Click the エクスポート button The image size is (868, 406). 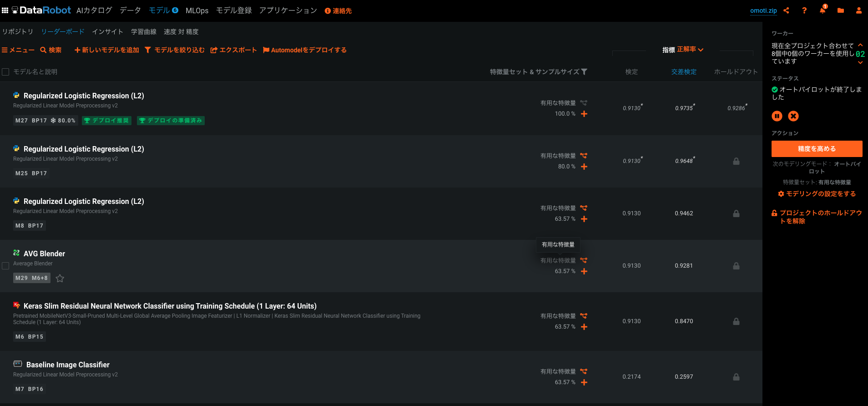tap(233, 50)
